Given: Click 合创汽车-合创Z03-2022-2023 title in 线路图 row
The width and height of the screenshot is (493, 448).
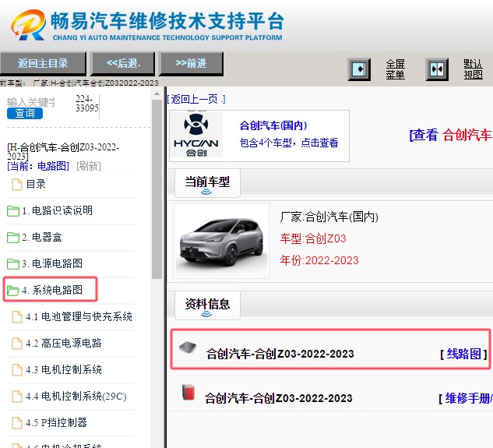Looking at the screenshot, I should [x=280, y=354].
